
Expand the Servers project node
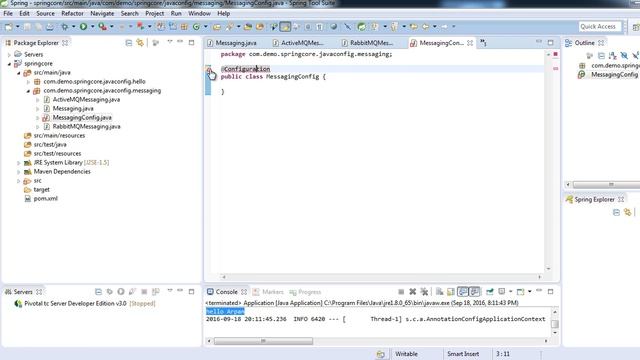(x=9, y=54)
